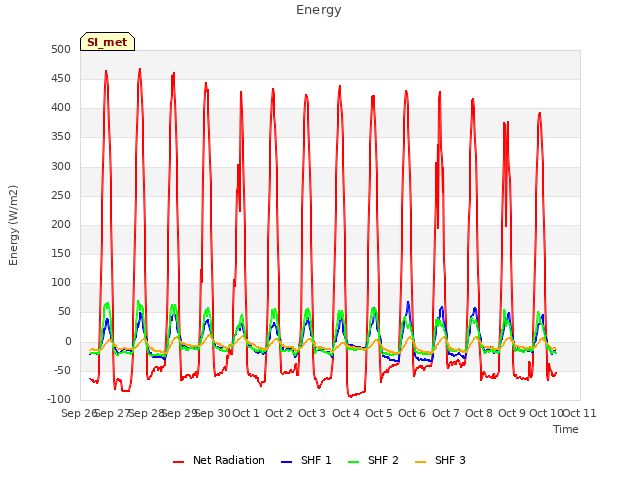The image size is (640, 480).
Task: Click the 150 y-axis tick label
Action: [61, 253]
